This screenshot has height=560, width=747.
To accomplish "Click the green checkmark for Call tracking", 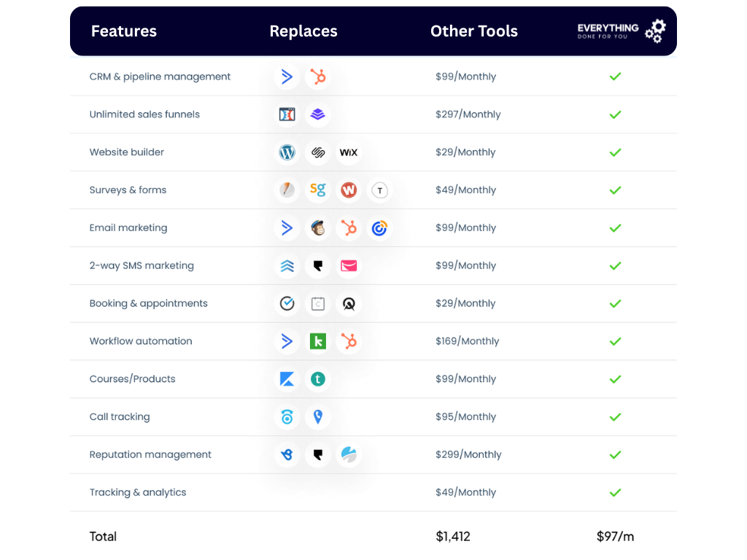I will click(615, 417).
